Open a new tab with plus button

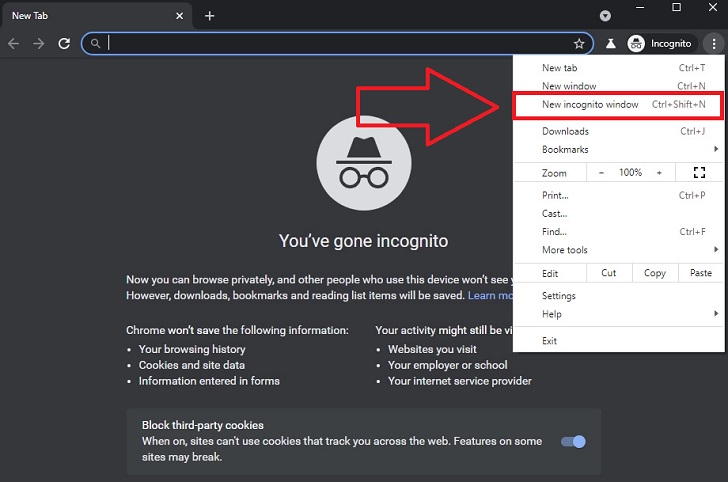(209, 16)
